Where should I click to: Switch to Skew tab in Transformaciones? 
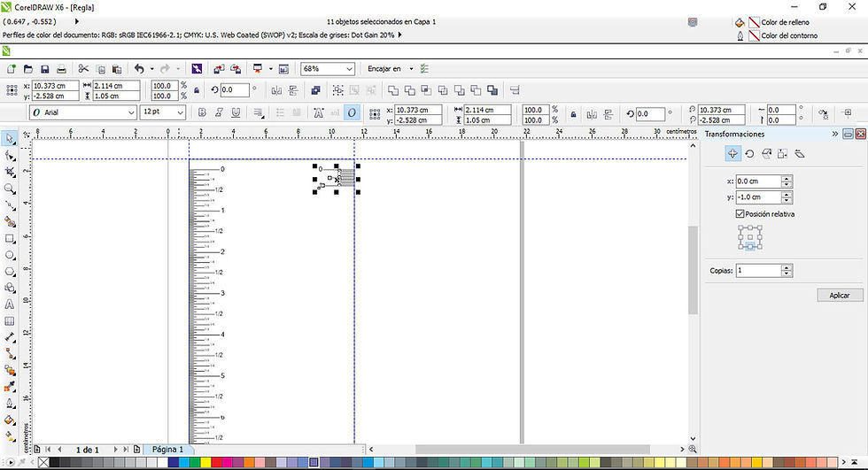point(799,154)
